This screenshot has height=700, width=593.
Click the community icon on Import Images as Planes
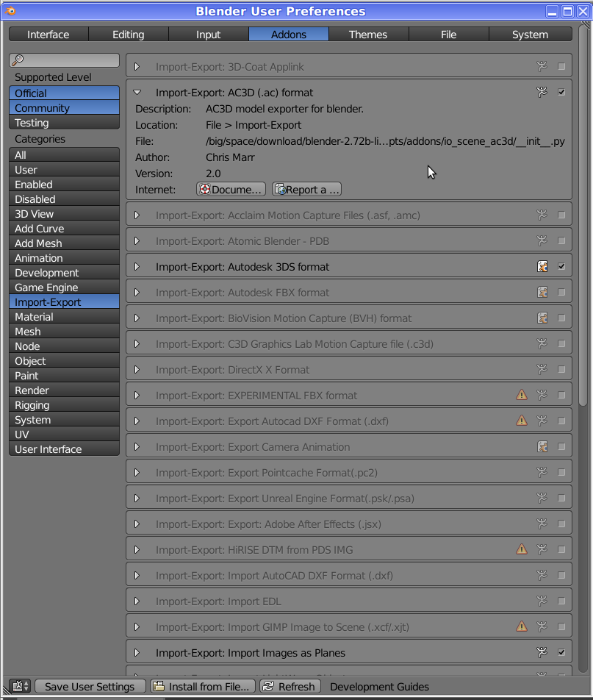pyautogui.click(x=542, y=652)
